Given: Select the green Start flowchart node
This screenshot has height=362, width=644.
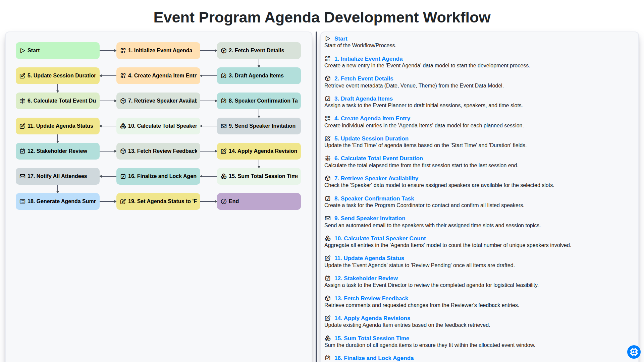Looking at the screenshot, I should 58,51.
